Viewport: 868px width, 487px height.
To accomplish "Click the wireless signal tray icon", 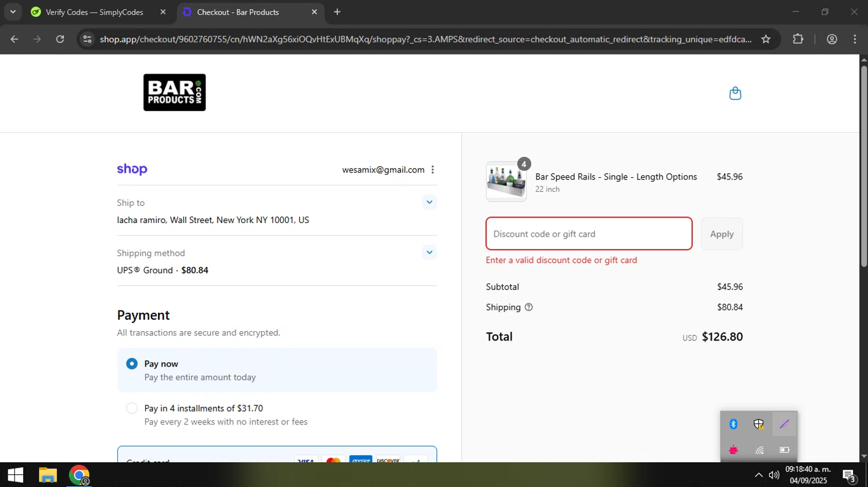I will (x=759, y=450).
